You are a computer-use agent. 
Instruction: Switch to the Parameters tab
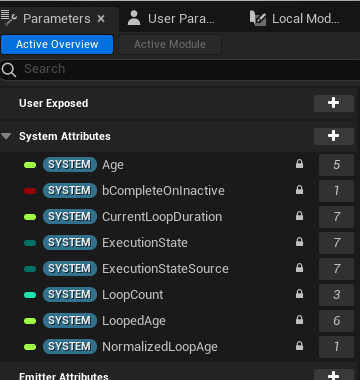point(57,19)
